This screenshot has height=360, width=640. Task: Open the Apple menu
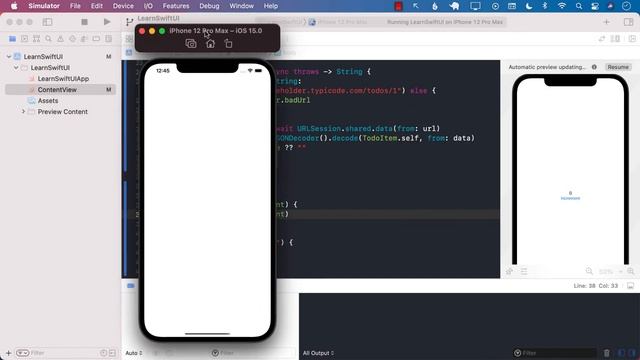click(x=14, y=6)
